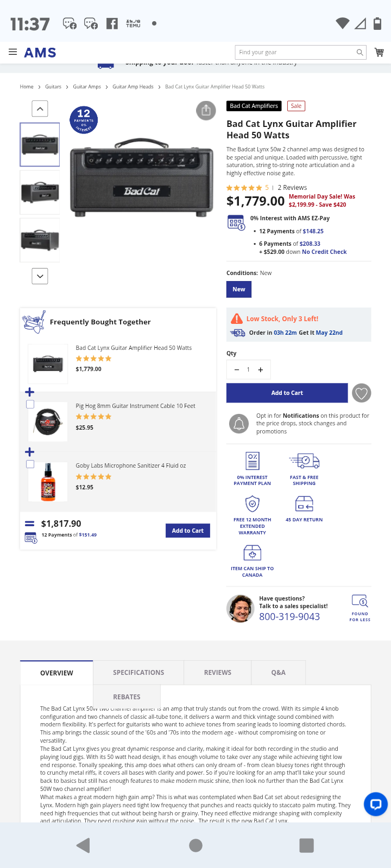Click the Found For Less icon

tap(360, 608)
